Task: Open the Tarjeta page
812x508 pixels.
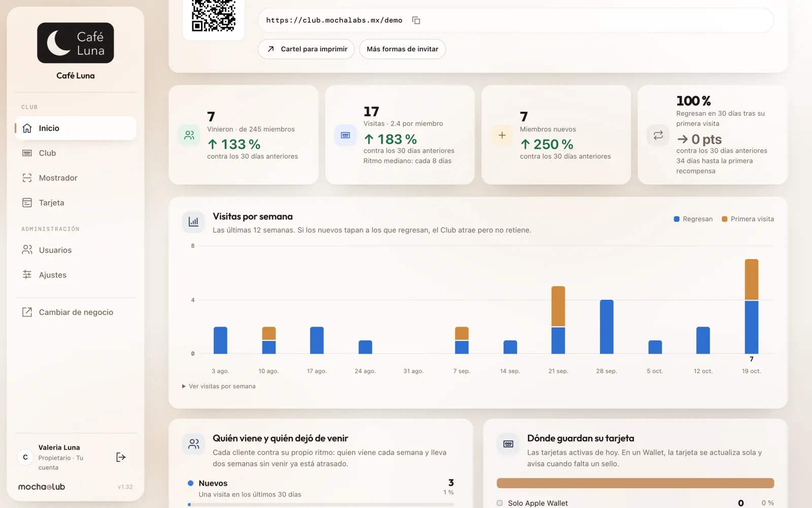Action: click(x=76, y=203)
